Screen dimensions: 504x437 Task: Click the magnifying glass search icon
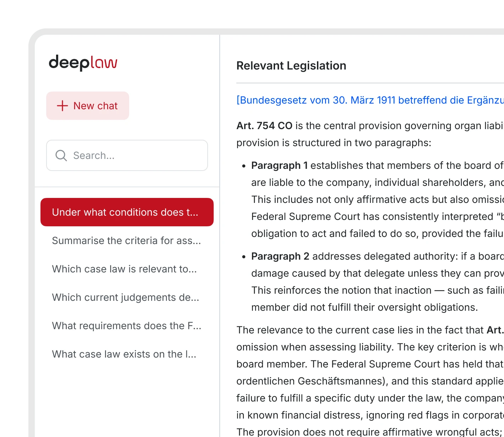pos(61,155)
